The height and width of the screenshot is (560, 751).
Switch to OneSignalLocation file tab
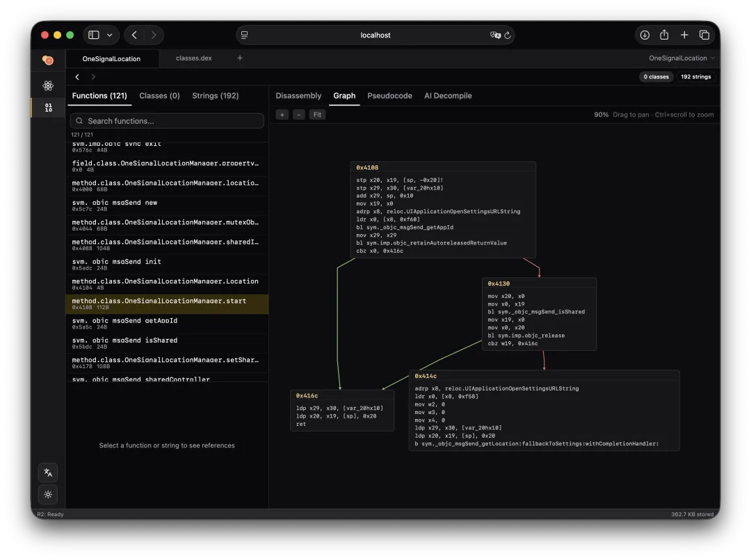tap(111, 59)
